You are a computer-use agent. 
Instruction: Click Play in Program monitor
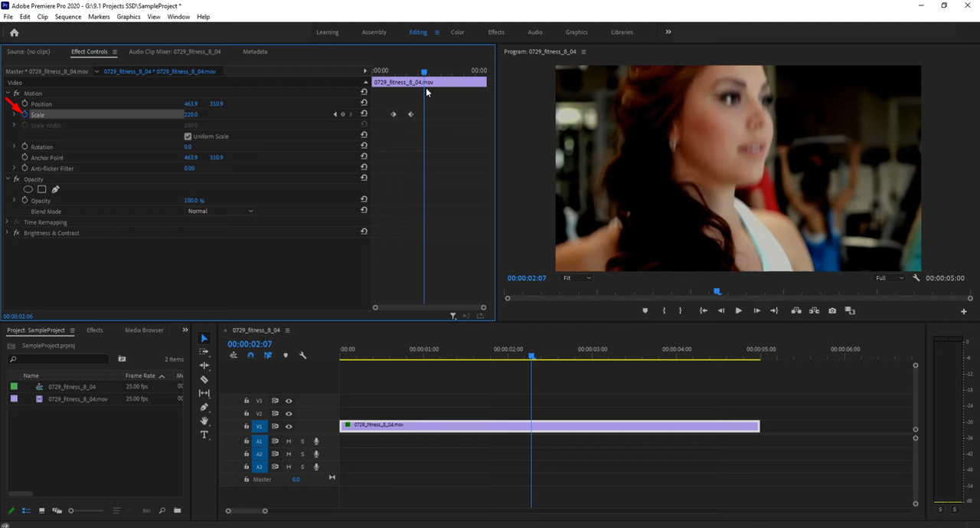[738, 310]
